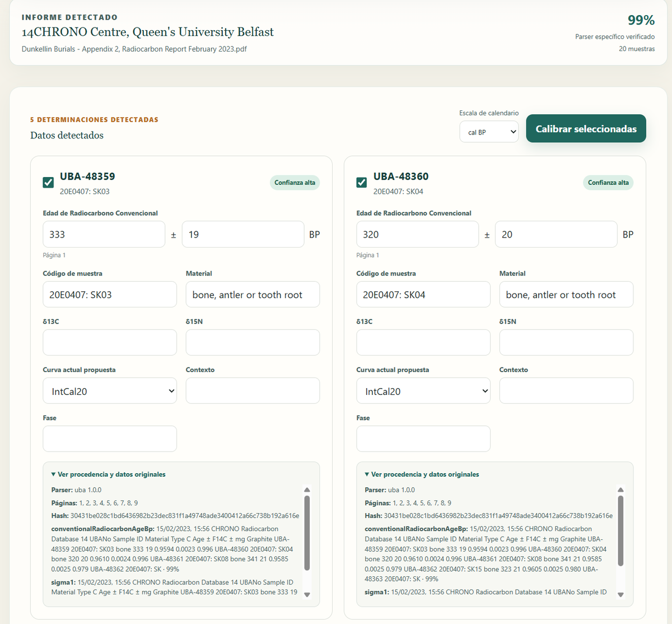The width and height of the screenshot is (672, 624).
Task: Click the scroll-up arrow in UBA-48360 provenance box
Action: coord(620,490)
